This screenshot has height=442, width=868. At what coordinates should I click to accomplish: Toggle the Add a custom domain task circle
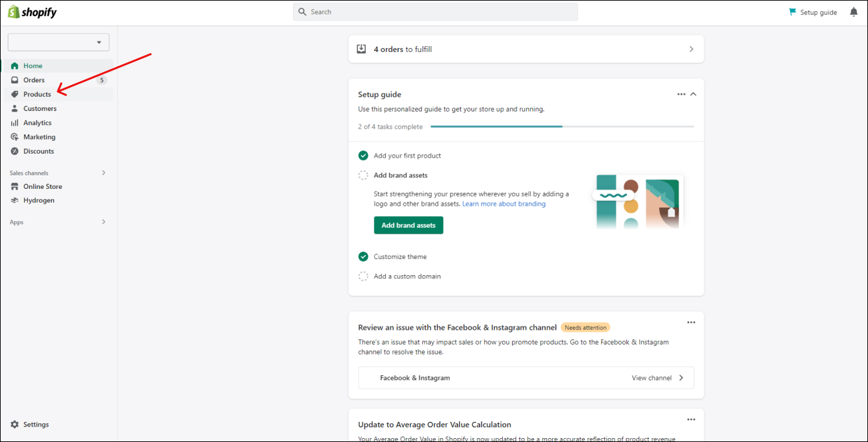(363, 276)
